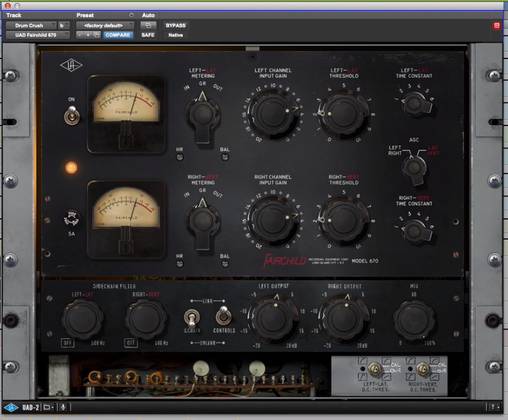The width and height of the screenshot is (508, 420).
Task: Click the Right-Vert Threshold knob
Action: point(343,222)
